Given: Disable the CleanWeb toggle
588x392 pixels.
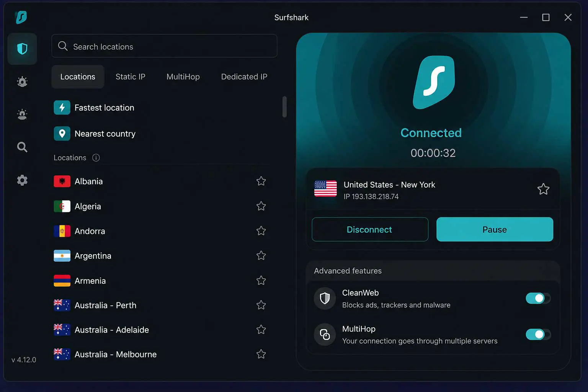Looking at the screenshot, I should 538,298.
